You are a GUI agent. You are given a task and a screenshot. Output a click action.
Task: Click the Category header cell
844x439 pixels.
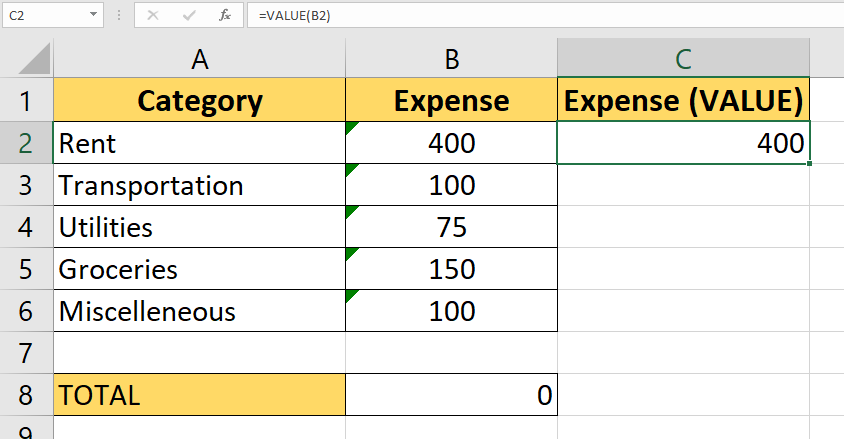click(200, 101)
